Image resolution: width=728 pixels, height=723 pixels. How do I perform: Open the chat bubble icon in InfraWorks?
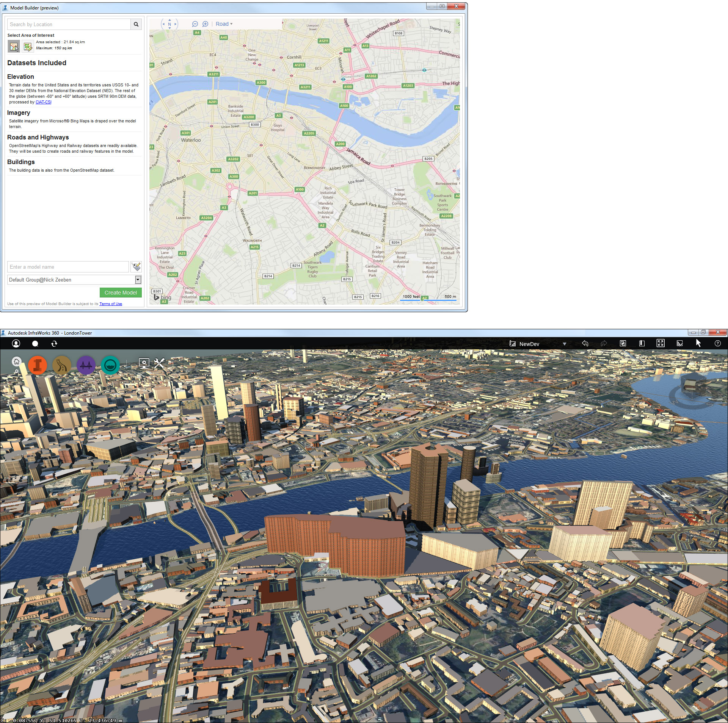click(x=35, y=344)
